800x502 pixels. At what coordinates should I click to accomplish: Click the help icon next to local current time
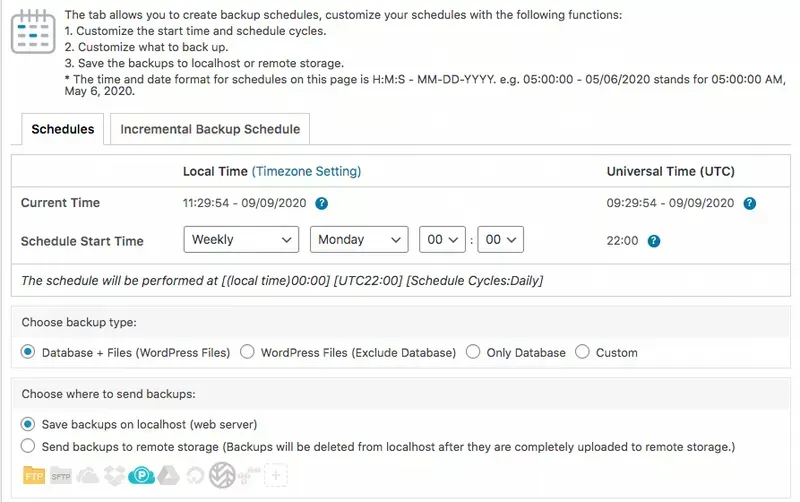(x=321, y=204)
